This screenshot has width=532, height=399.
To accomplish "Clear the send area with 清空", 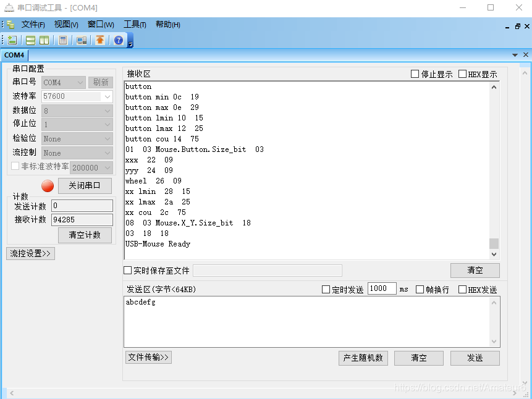I will 419,358.
